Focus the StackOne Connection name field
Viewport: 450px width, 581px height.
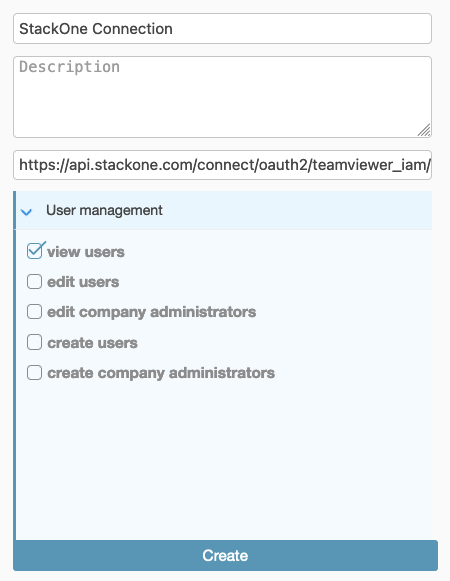(x=222, y=29)
